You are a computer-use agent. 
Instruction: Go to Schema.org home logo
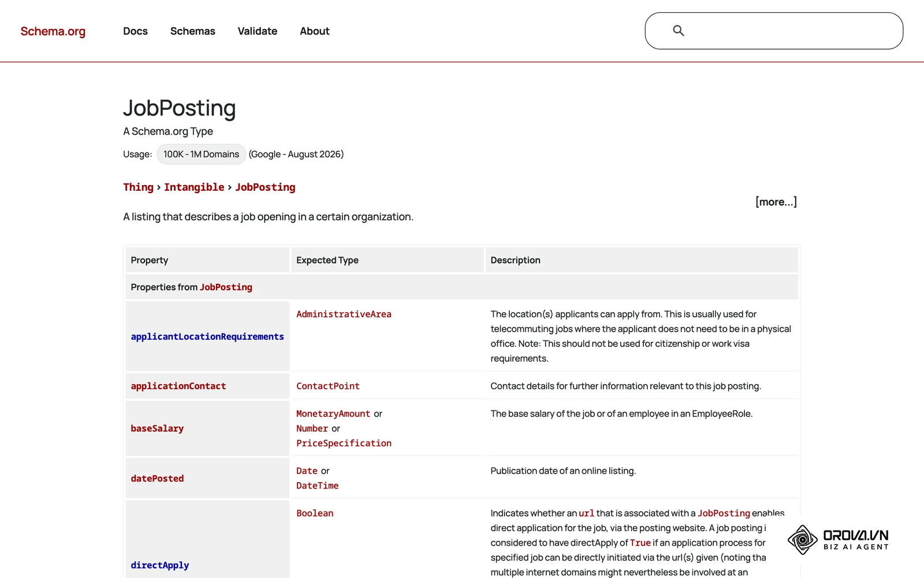coord(53,31)
